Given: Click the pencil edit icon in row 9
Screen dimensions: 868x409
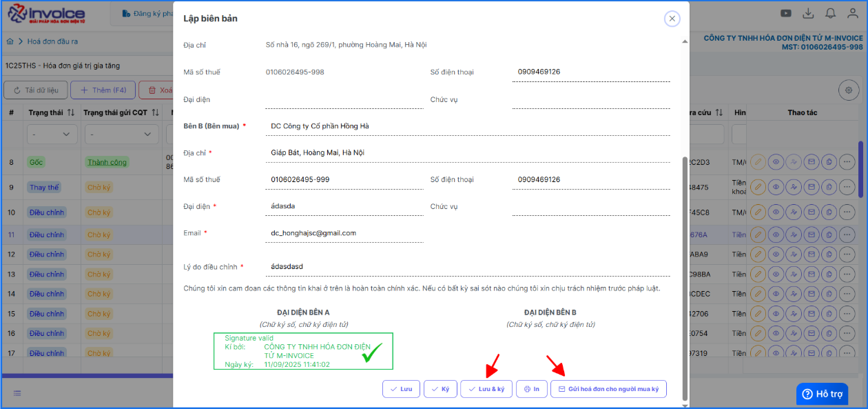Looking at the screenshot, I should point(758,187).
